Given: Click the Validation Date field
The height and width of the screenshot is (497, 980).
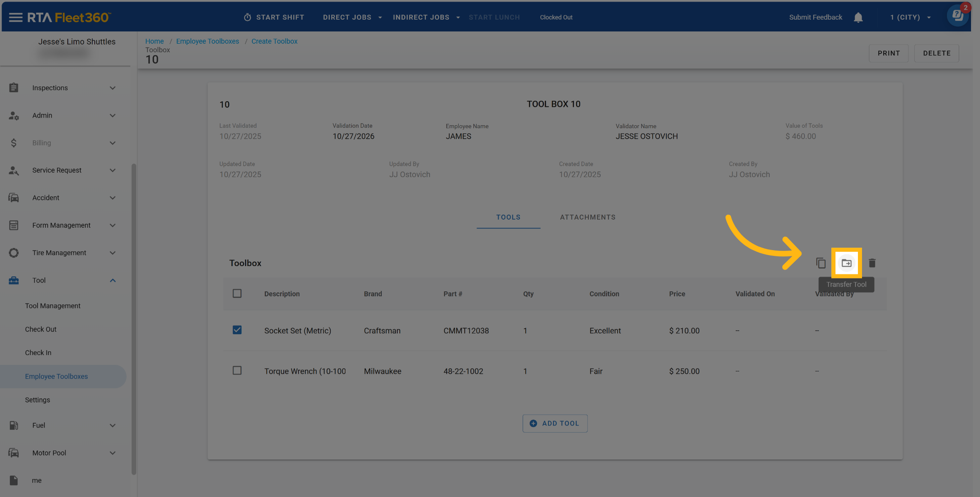Looking at the screenshot, I should [353, 136].
